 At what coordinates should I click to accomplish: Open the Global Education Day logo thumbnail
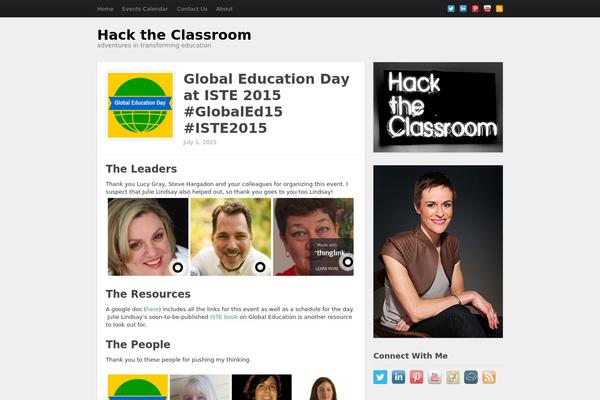tap(140, 105)
